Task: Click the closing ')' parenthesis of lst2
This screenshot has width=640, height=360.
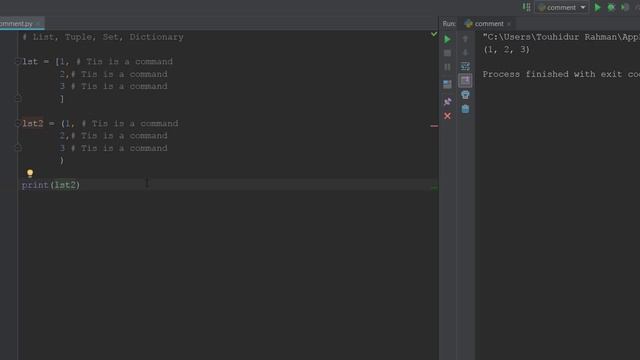Action: (x=62, y=160)
